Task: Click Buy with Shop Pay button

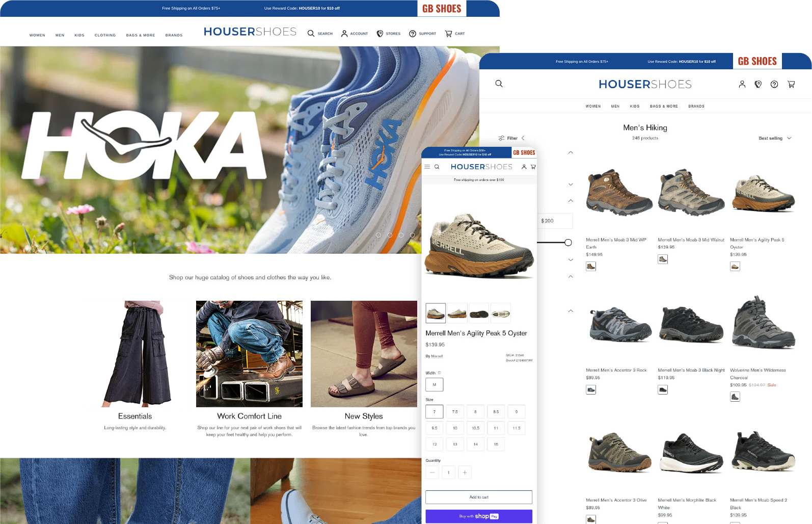Action: (479, 516)
